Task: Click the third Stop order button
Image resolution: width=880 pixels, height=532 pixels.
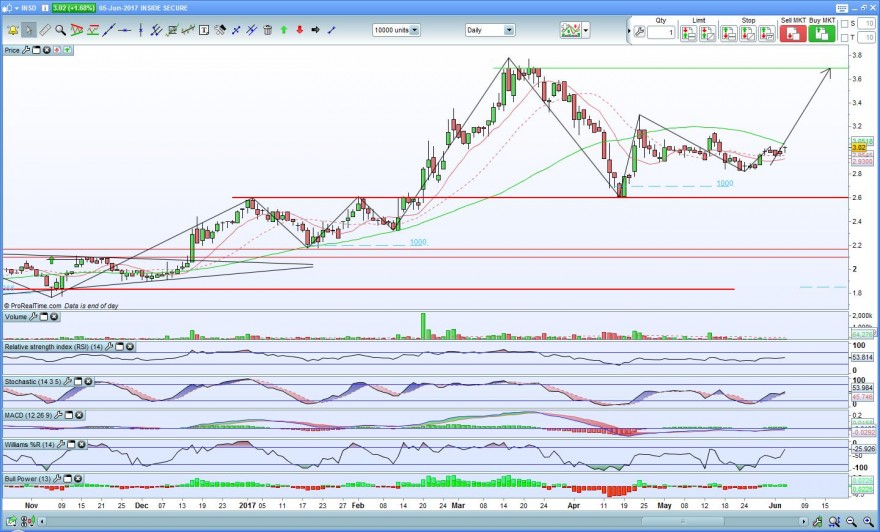Action: coord(767,34)
